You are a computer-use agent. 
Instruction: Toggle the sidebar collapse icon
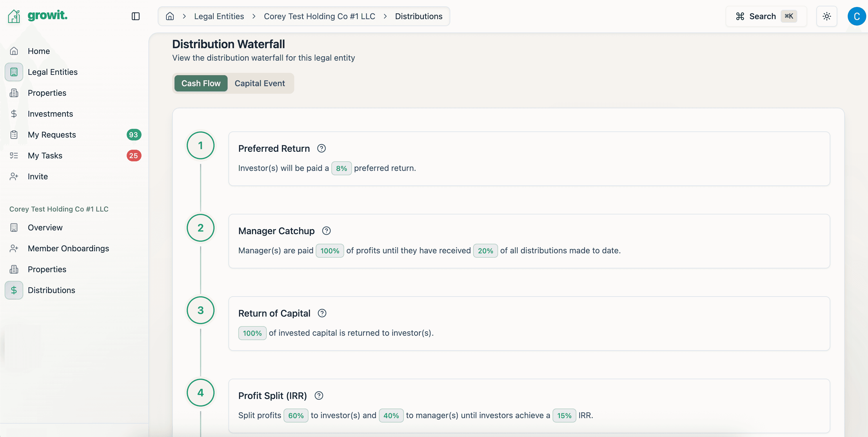point(135,16)
